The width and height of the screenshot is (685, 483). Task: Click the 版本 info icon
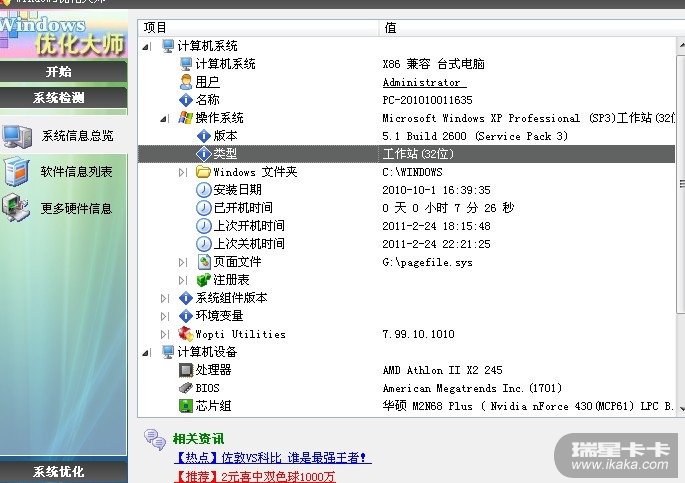pyautogui.click(x=204, y=136)
